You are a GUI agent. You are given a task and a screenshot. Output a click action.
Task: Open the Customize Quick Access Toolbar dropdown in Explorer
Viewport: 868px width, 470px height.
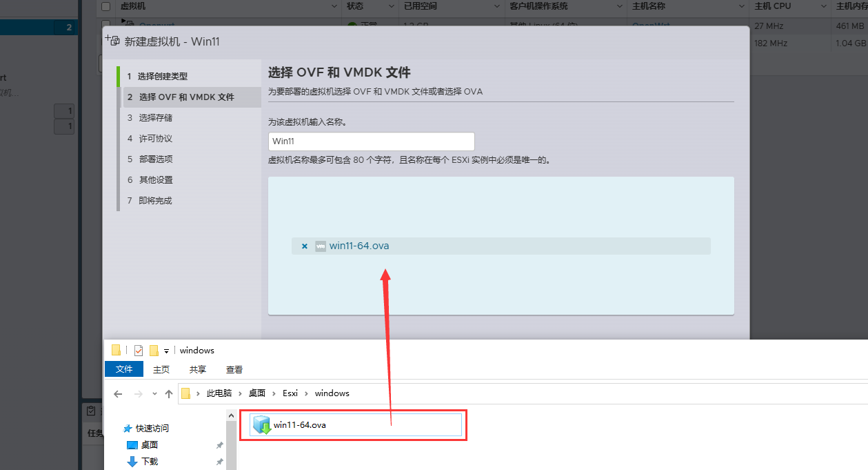pyautogui.click(x=166, y=351)
